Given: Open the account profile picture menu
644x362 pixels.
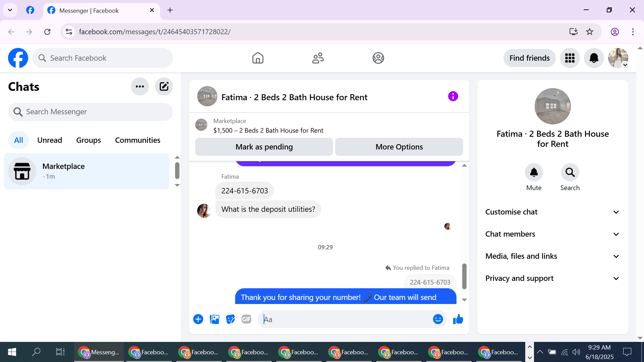Looking at the screenshot, I should tap(618, 58).
